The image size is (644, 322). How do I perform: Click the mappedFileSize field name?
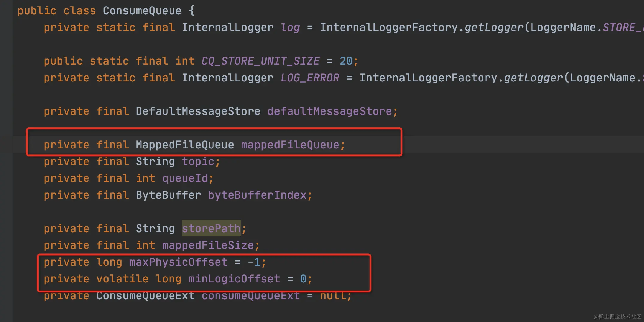[x=208, y=245]
